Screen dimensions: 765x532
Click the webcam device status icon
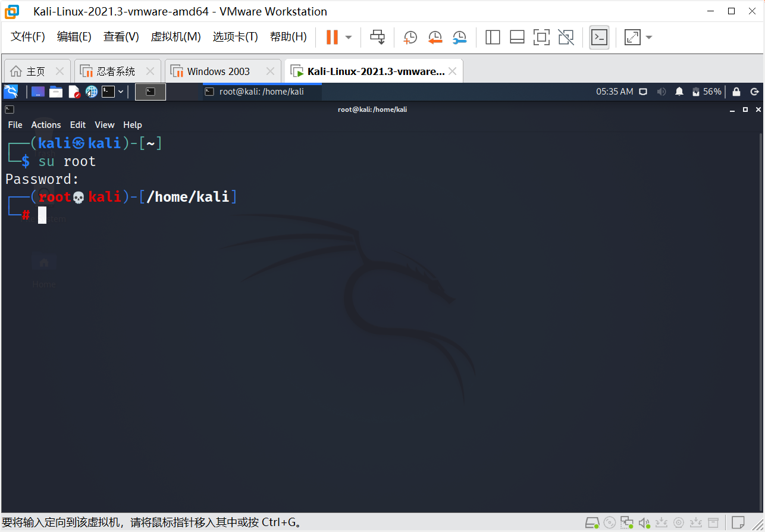(679, 523)
